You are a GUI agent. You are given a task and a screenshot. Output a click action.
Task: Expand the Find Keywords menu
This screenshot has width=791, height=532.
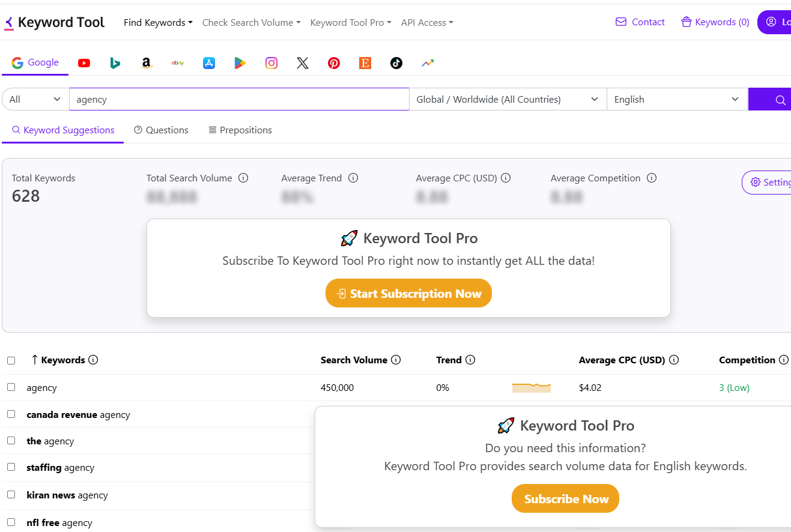click(158, 23)
